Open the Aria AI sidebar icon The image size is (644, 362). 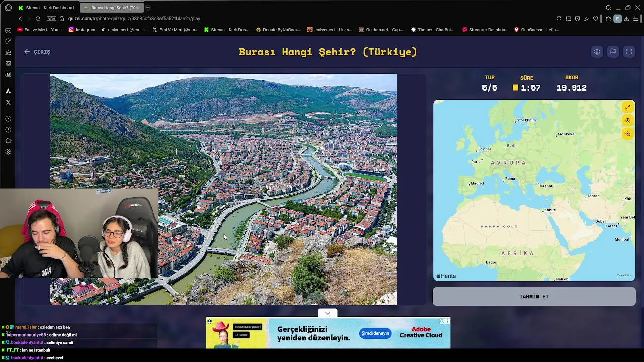[8, 91]
